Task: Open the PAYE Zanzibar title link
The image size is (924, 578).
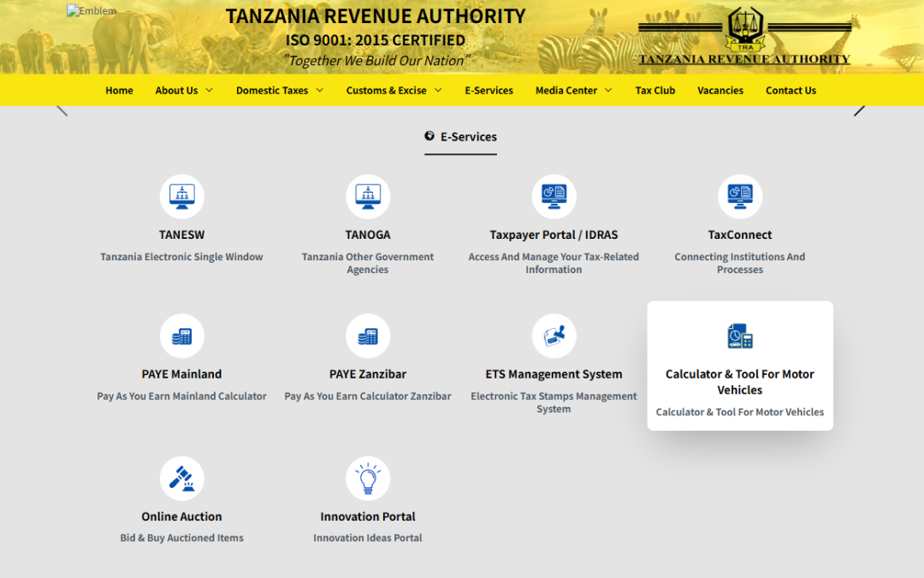Action: (x=368, y=374)
